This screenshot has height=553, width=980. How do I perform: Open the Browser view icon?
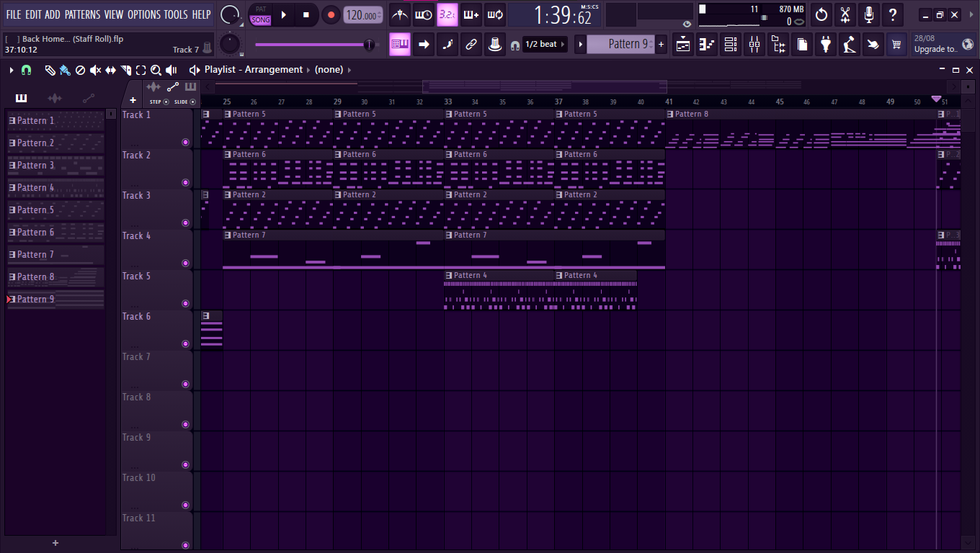778,45
